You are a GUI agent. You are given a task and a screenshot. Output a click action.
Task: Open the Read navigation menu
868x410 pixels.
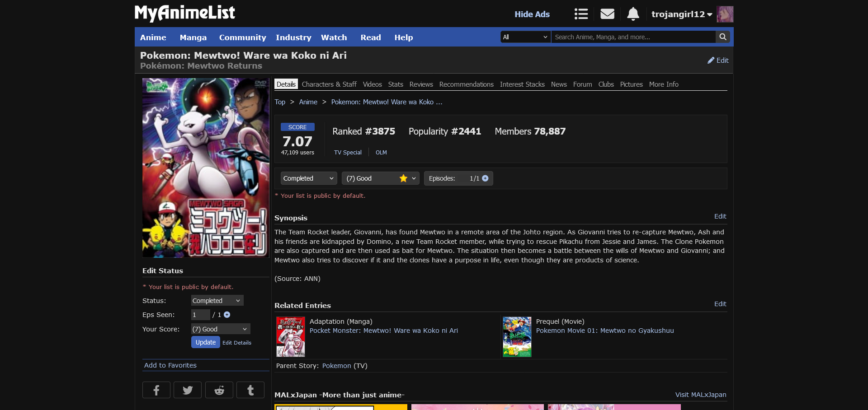click(x=371, y=37)
